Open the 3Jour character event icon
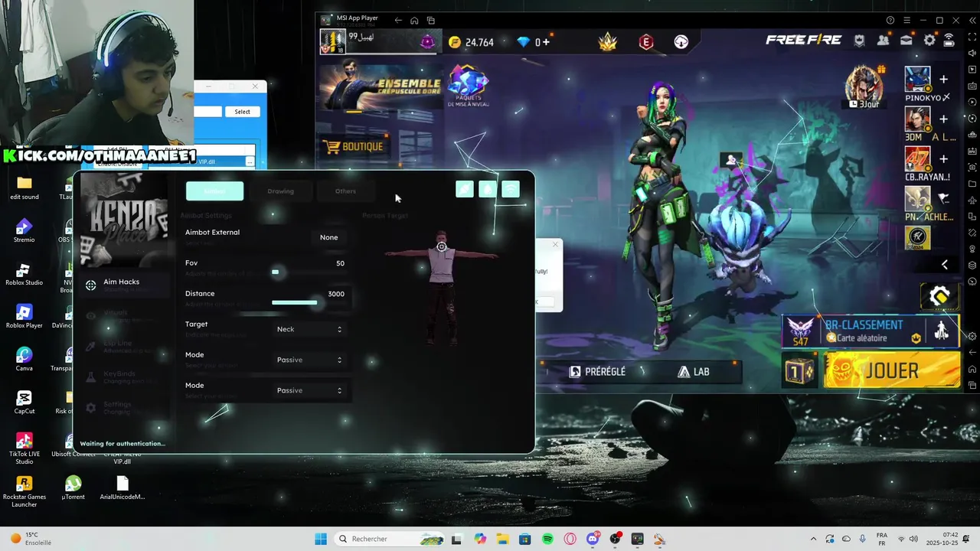This screenshot has width=980, height=551. tap(865, 86)
